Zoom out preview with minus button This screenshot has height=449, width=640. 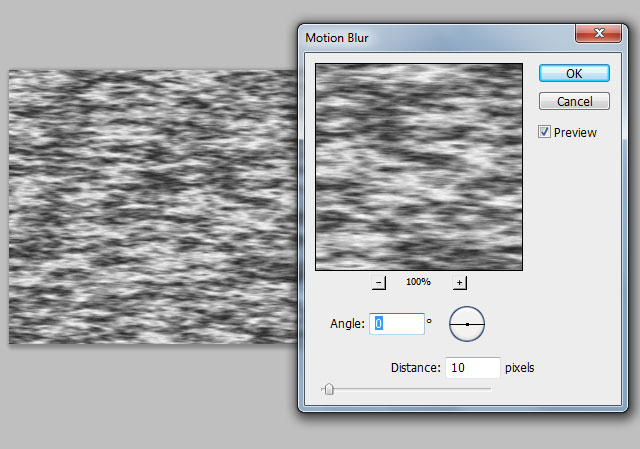pyautogui.click(x=379, y=282)
